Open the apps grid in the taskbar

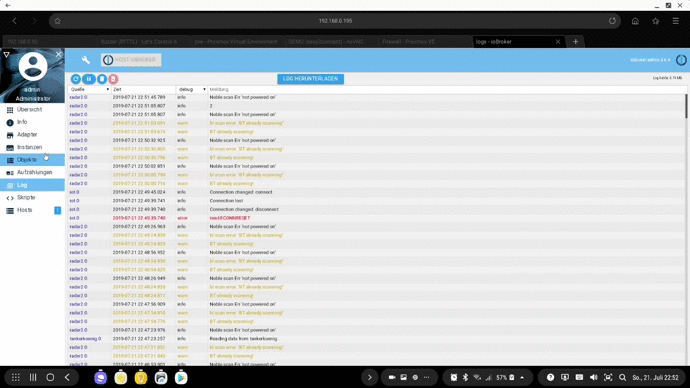tap(16, 377)
